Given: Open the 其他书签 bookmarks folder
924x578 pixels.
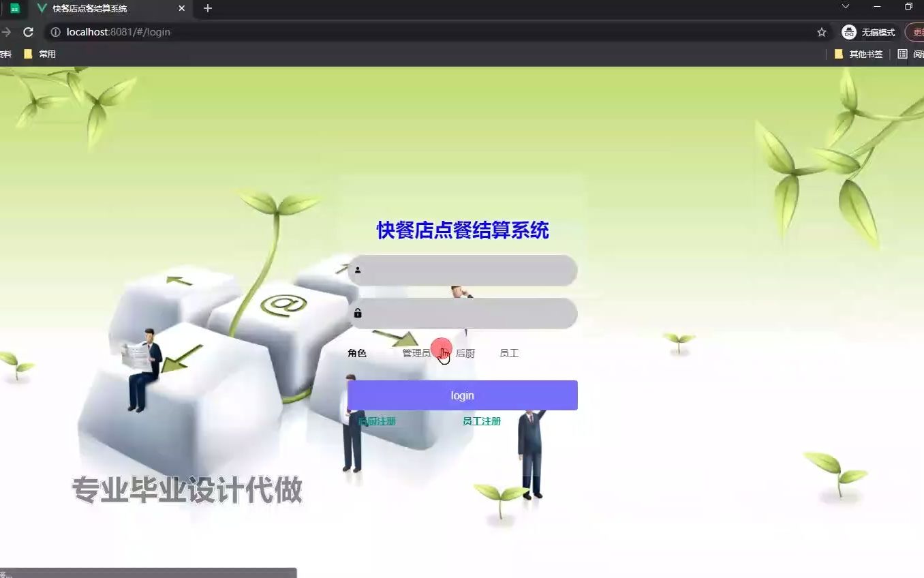Looking at the screenshot, I should click(x=859, y=54).
